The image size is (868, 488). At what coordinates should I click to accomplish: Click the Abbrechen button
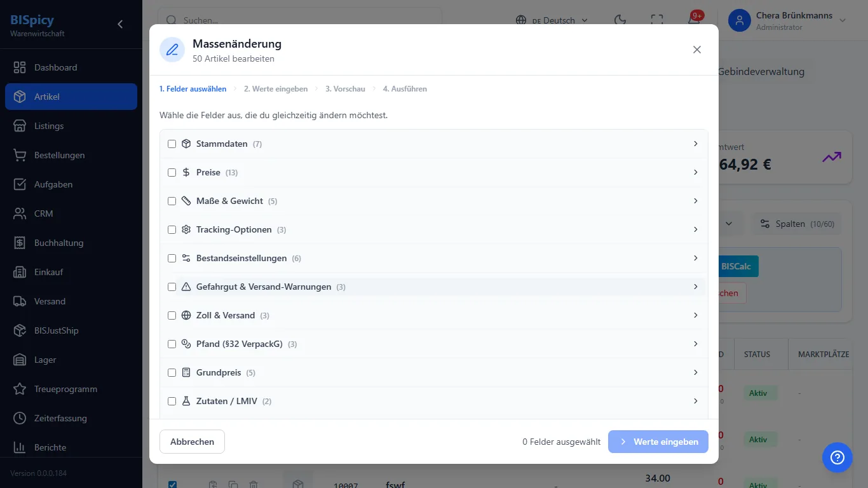coord(192,442)
